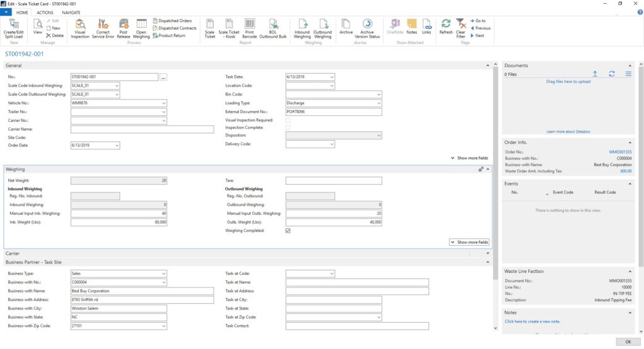Screen dimensions: 644x349
Task: Click into the Tare input field
Action: (333, 180)
